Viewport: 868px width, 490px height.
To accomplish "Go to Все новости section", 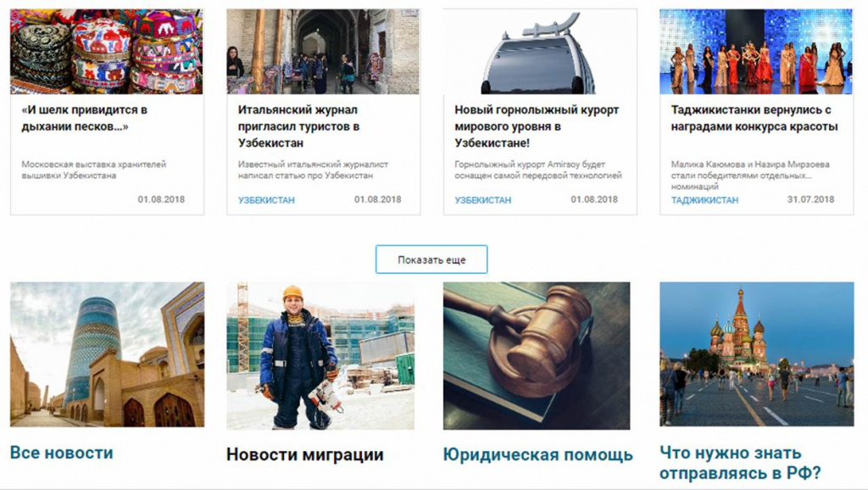I will click(61, 453).
